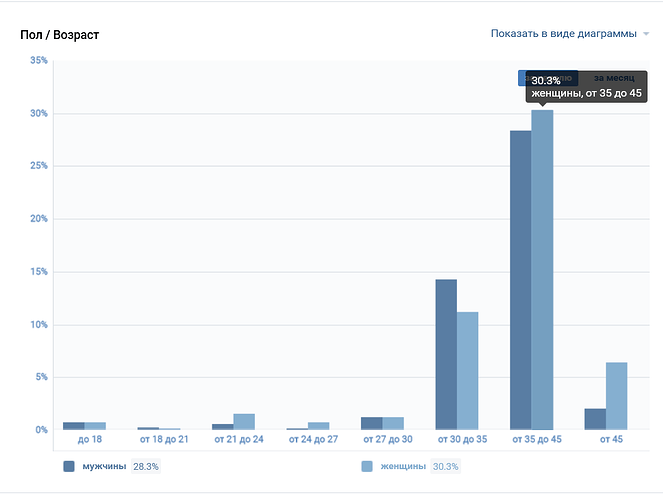Click the 0% y-axis label
Screen dimensions: 663x500
click(x=41, y=430)
